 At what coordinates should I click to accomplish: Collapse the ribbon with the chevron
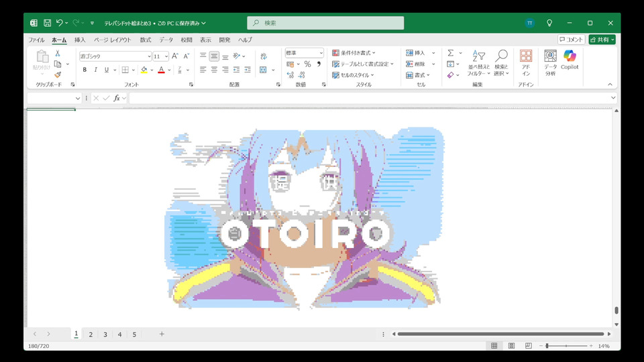[x=610, y=84]
